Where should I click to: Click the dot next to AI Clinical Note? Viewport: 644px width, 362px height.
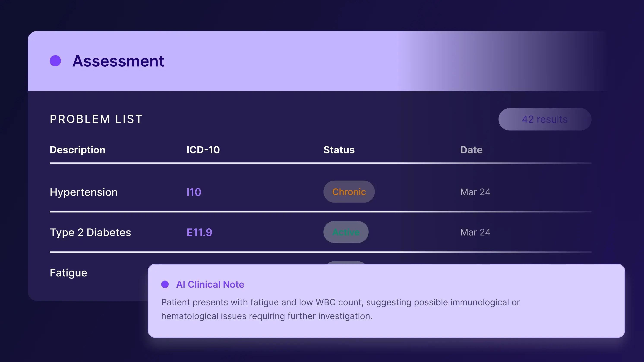click(x=165, y=284)
